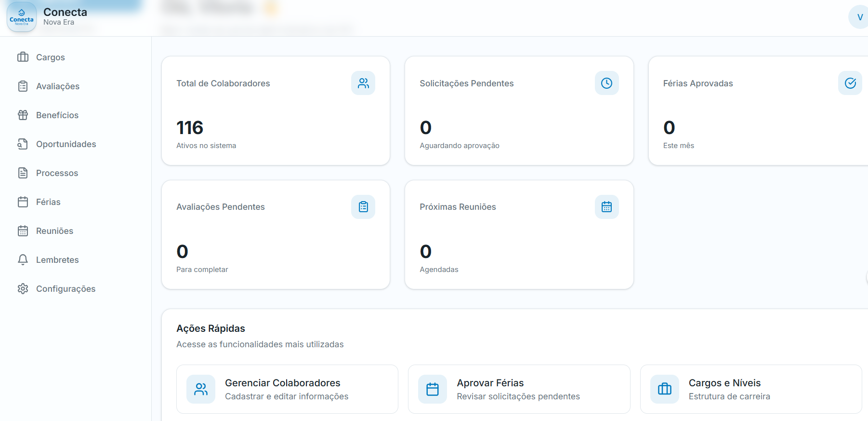Image resolution: width=868 pixels, height=421 pixels.
Task: Click Aguardando aprovação text
Action: click(x=460, y=146)
